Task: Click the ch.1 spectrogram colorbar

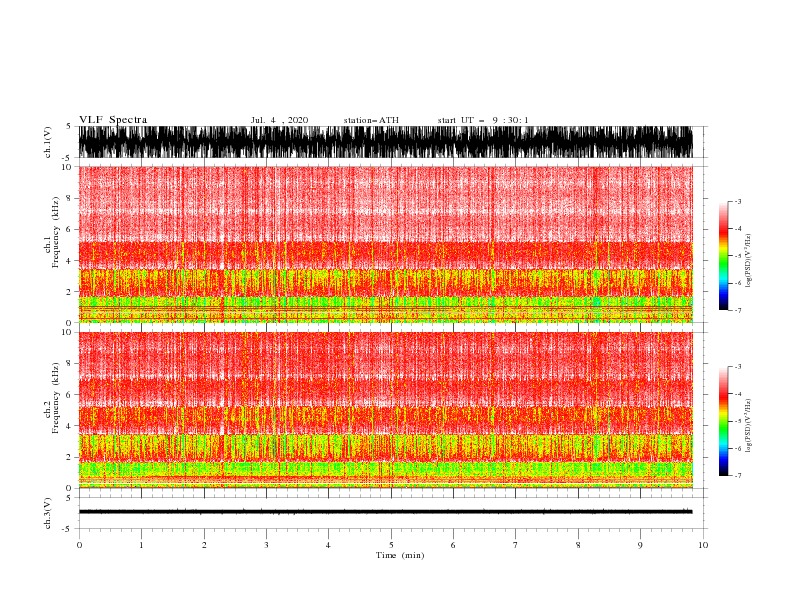Action: pyautogui.click(x=724, y=256)
